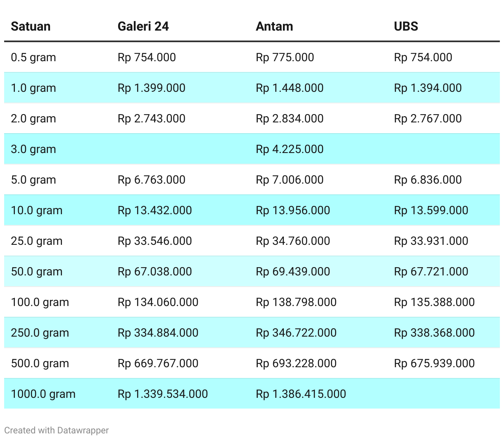Click Galeri 24 price Rp 67.038.000
The width and height of the screenshot is (504, 440).
155,271
